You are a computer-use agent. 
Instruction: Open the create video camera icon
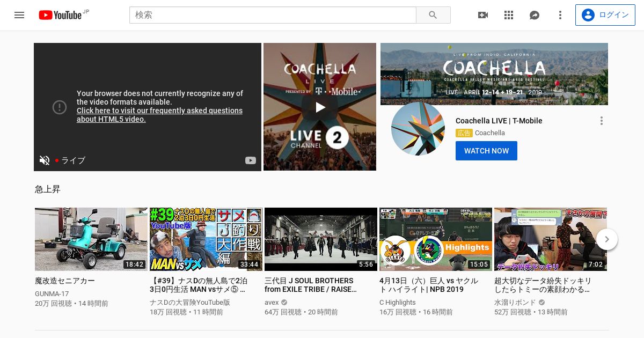(x=483, y=15)
